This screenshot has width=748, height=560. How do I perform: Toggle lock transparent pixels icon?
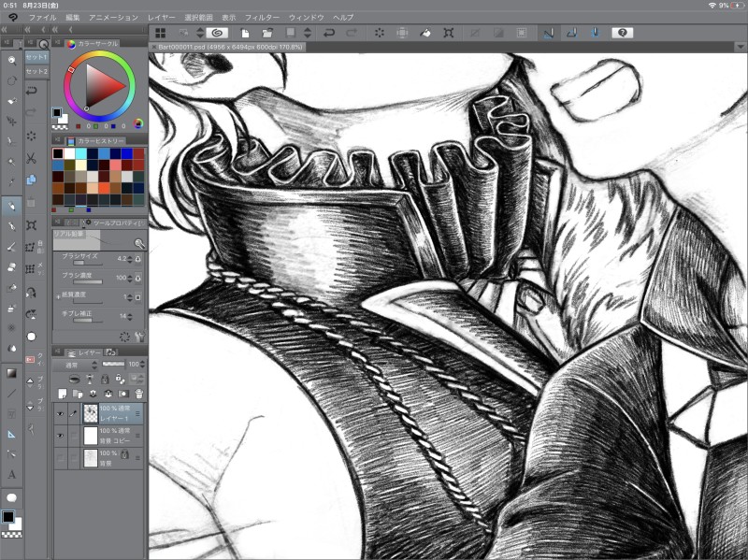coord(121,380)
